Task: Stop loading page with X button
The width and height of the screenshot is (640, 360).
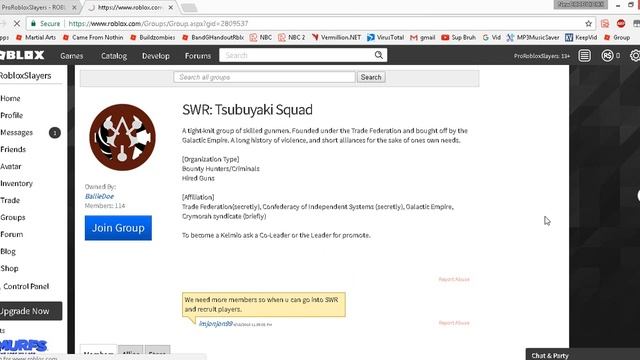Action: click(x=17, y=24)
